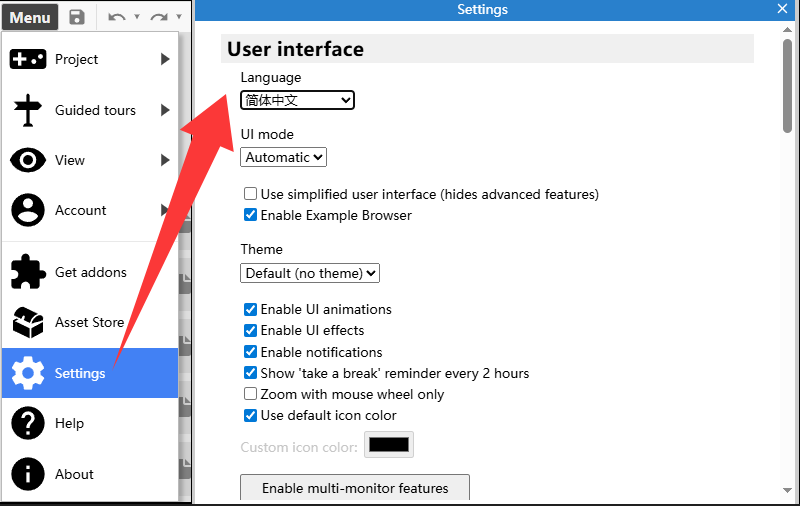The image size is (800, 506).
Task: Open the Language dropdown
Action: click(297, 100)
